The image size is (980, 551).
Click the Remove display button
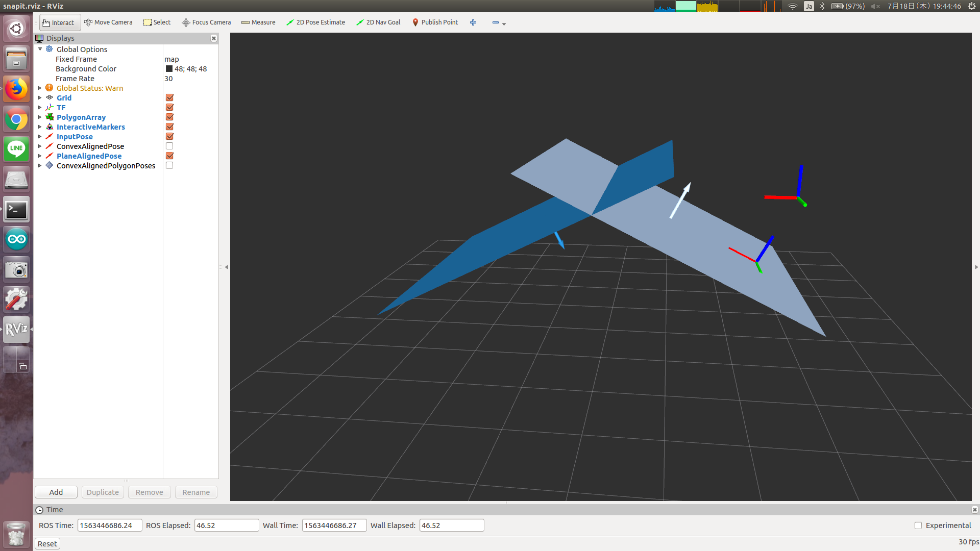150,492
